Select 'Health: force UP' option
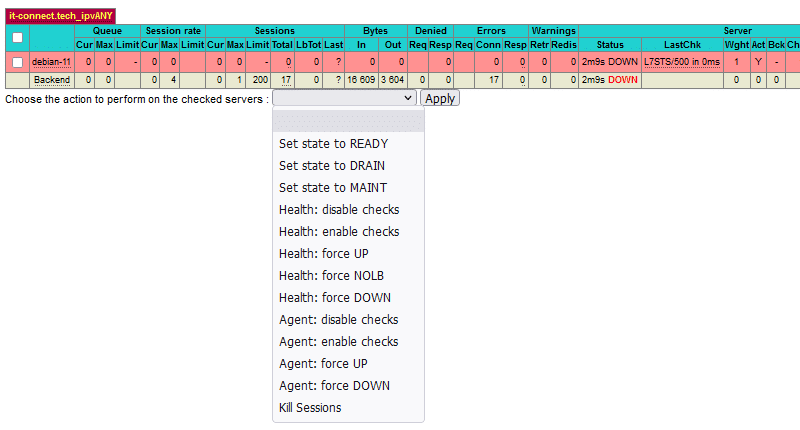This screenshot has height=430, width=800. coord(325,254)
